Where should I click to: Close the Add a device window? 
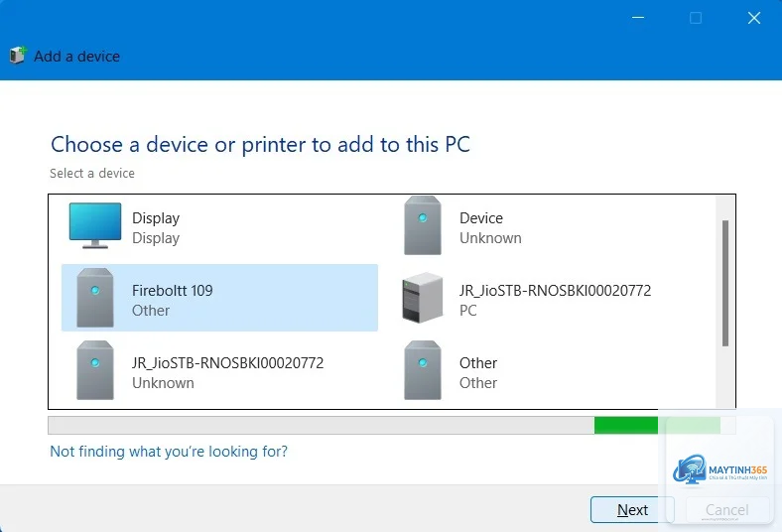754,18
